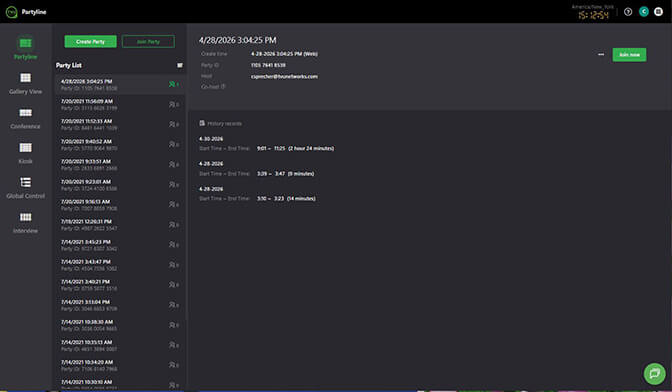Click the 9:01 – 11:25 history time entry
672x392 pixels.
295,148
